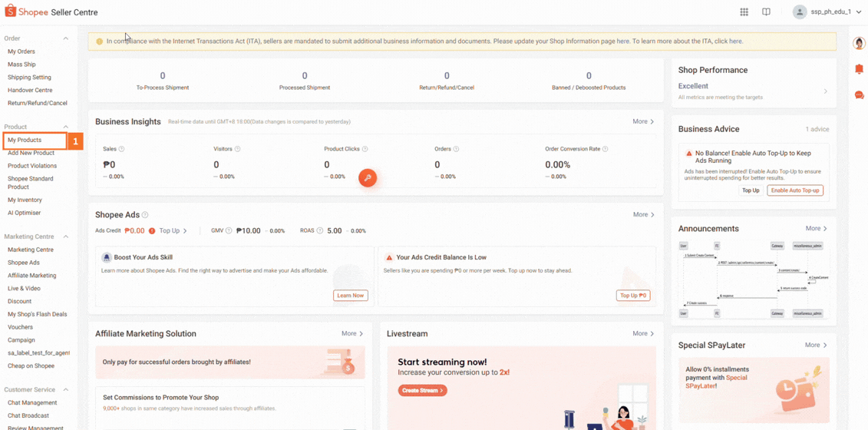Expand Shop Performance details arrow

point(825,91)
